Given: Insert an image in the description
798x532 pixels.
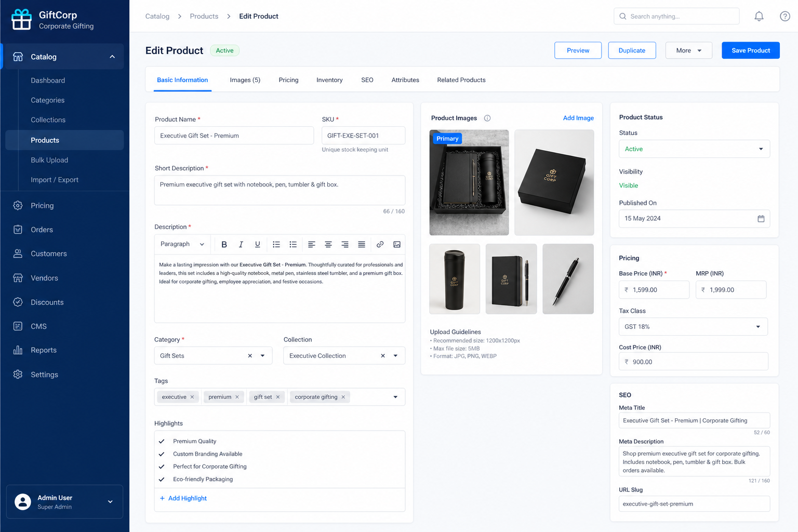Looking at the screenshot, I should point(397,244).
